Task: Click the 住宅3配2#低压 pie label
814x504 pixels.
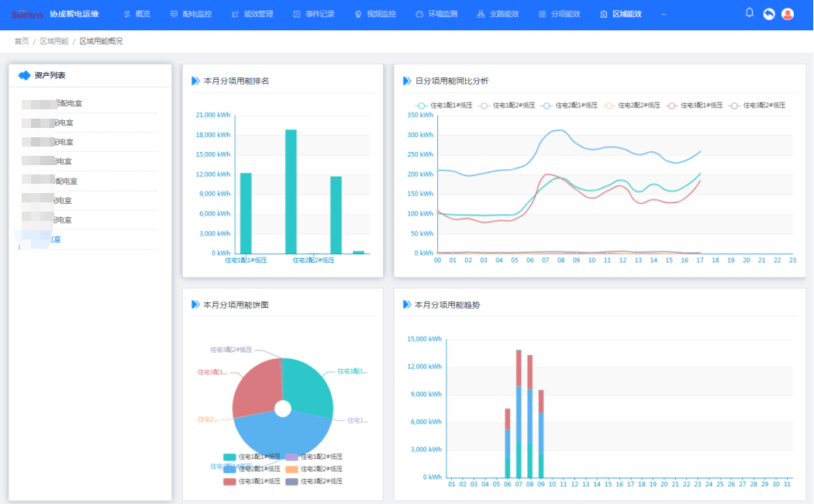Action: coord(231,350)
